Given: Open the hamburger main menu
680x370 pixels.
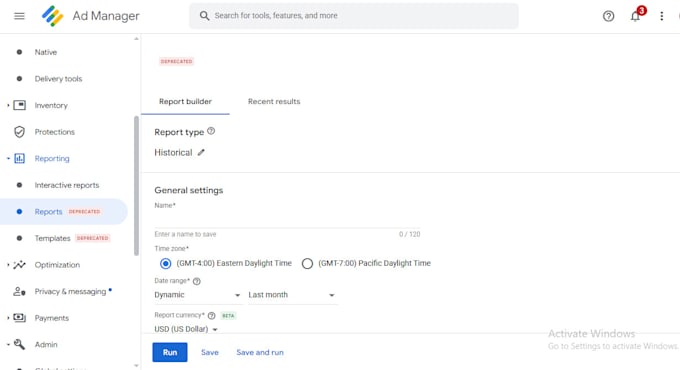Looking at the screenshot, I should (x=19, y=16).
